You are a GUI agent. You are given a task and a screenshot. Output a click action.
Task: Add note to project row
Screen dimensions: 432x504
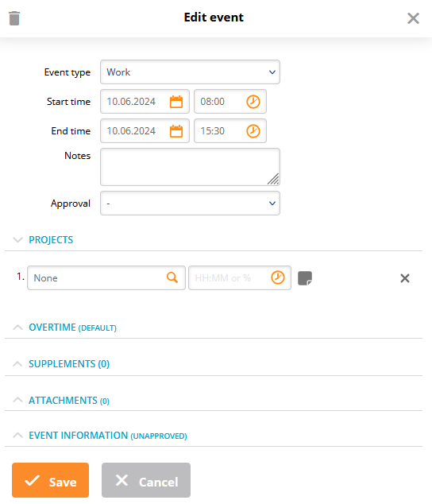[305, 278]
